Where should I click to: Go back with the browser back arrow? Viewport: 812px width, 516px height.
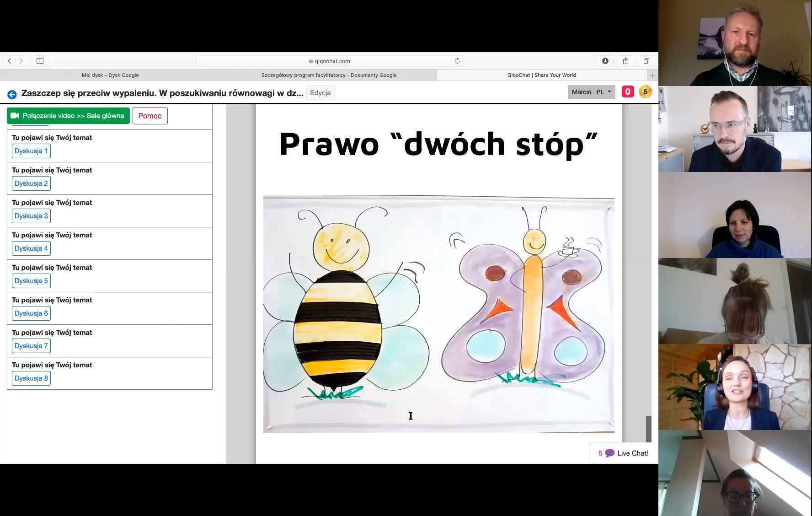click(x=10, y=61)
